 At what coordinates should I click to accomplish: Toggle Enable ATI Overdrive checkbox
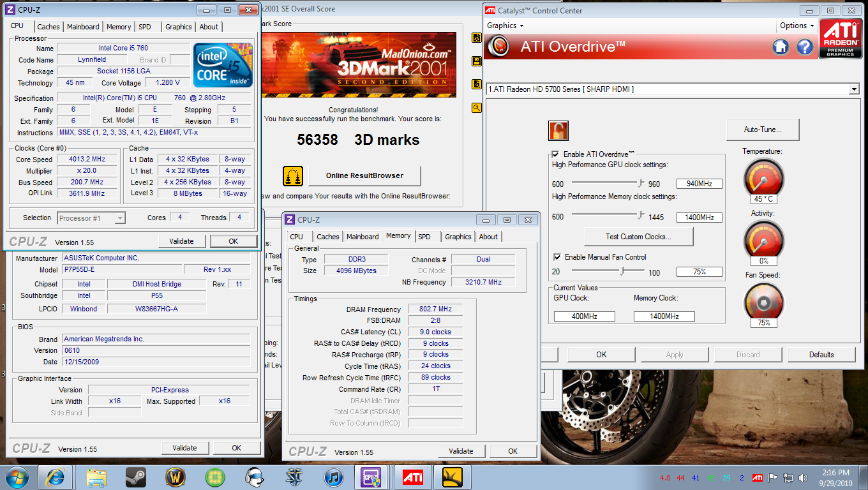point(556,154)
